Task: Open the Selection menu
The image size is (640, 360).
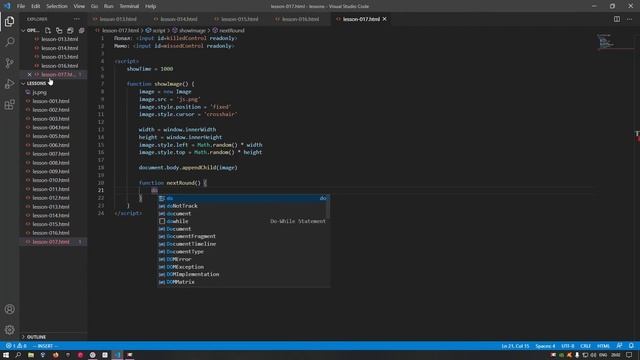Action: pos(57,6)
